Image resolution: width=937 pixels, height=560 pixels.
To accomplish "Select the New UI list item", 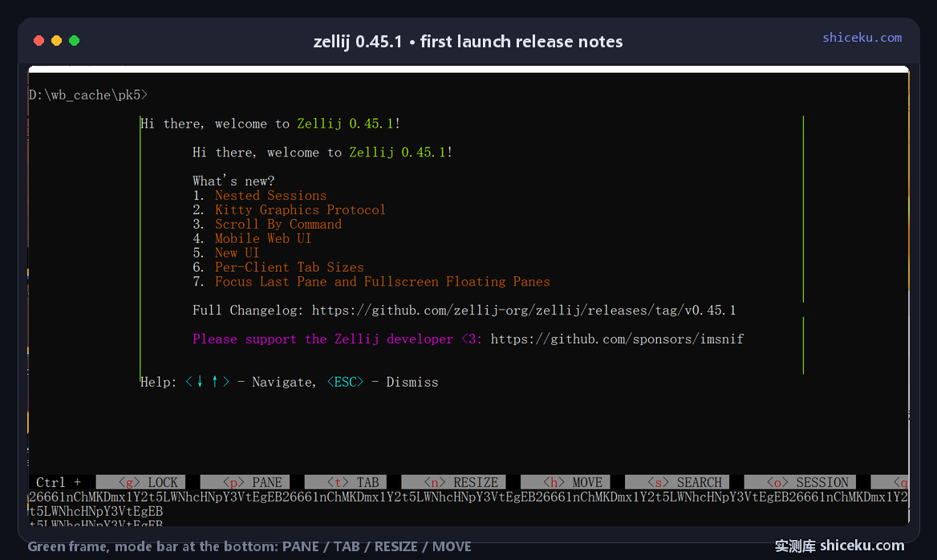I will click(237, 253).
